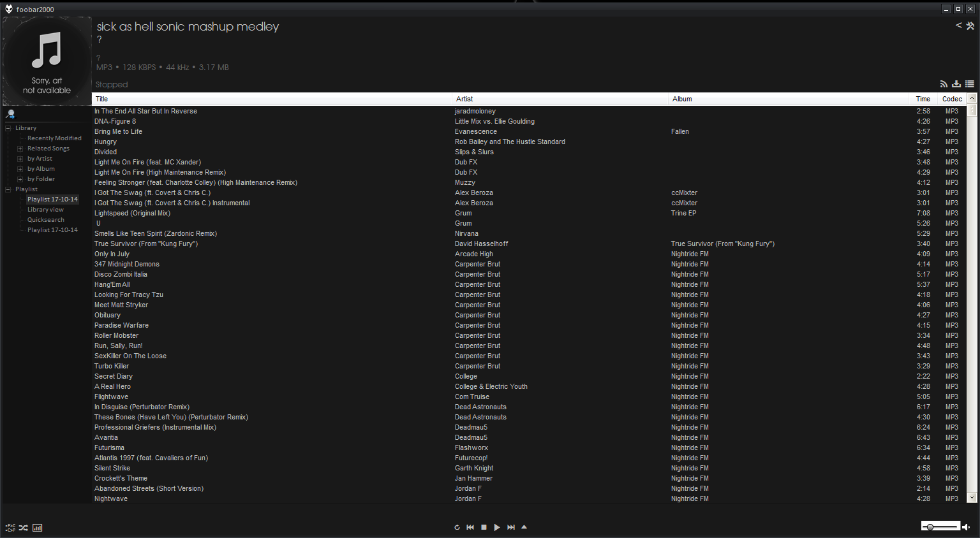980x538 pixels.
Task: Select track 'Smells Like Teen Spirit (Zardonic Remix)'
Action: pos(156,233)
